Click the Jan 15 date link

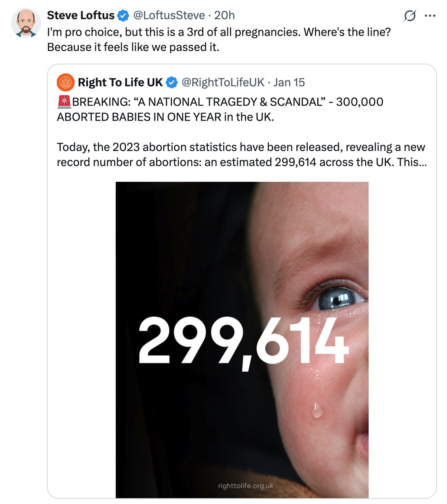(289, 83)
